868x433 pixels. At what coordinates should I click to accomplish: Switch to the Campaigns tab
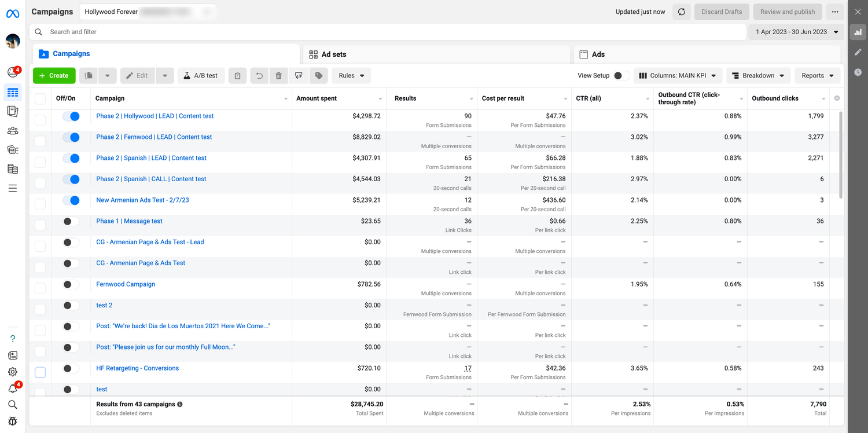click(166, 54)
